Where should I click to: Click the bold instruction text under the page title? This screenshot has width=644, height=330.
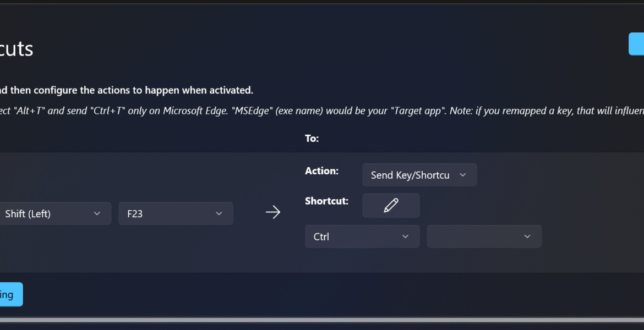(x=127, y=90)
